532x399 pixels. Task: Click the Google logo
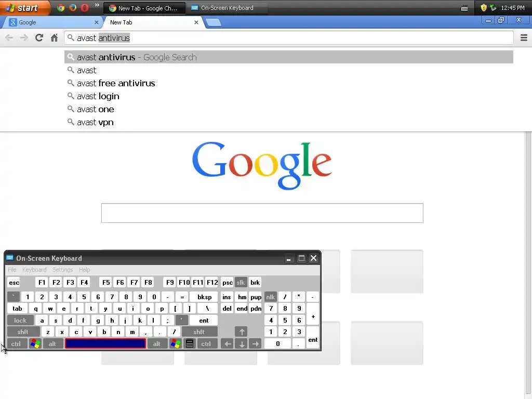[262, 165]
